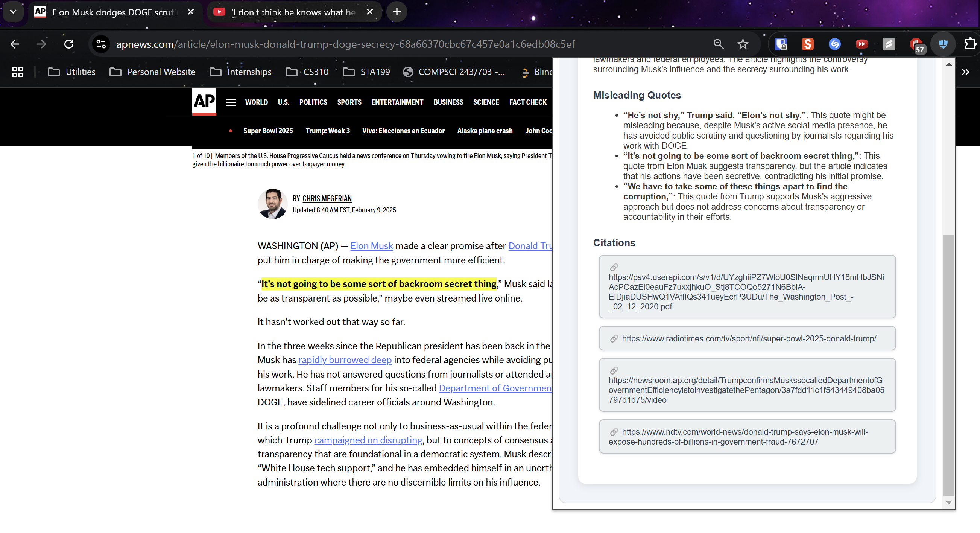Open the extensions puzzle icon
Viewport: 980px width, 533px height.
pyautogui.click(x=970, y=44)
